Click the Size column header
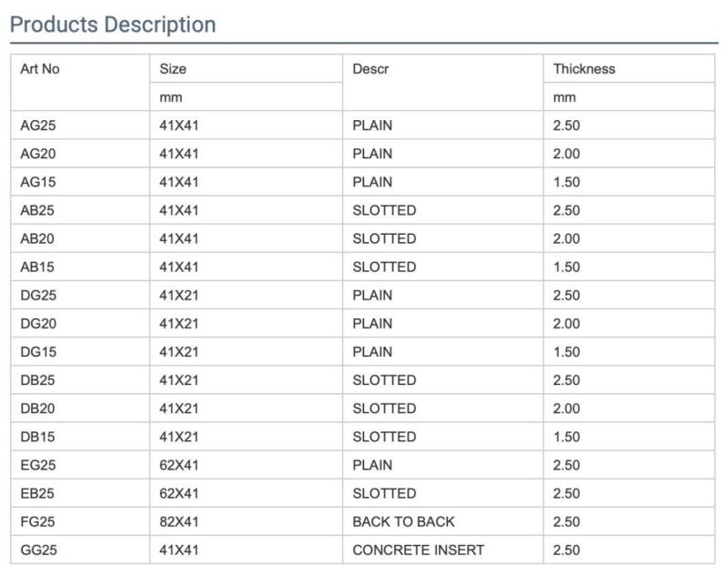728x575 pixels. pyautogui.click(x=173, y=68)
